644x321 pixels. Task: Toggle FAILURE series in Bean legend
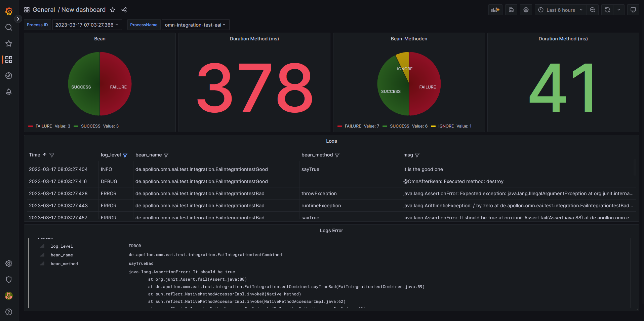[x=44, y=126]
